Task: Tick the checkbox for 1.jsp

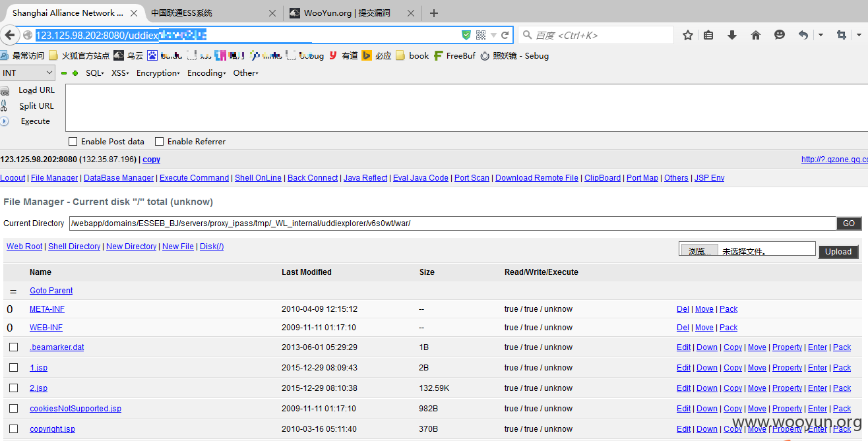Action: (x=13, y=367)
